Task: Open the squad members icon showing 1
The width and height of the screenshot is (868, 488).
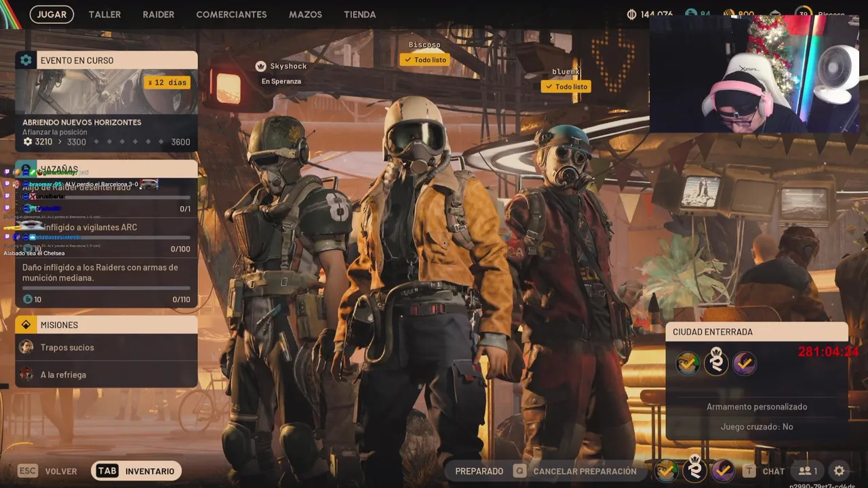Action: [x=808, y=471]
